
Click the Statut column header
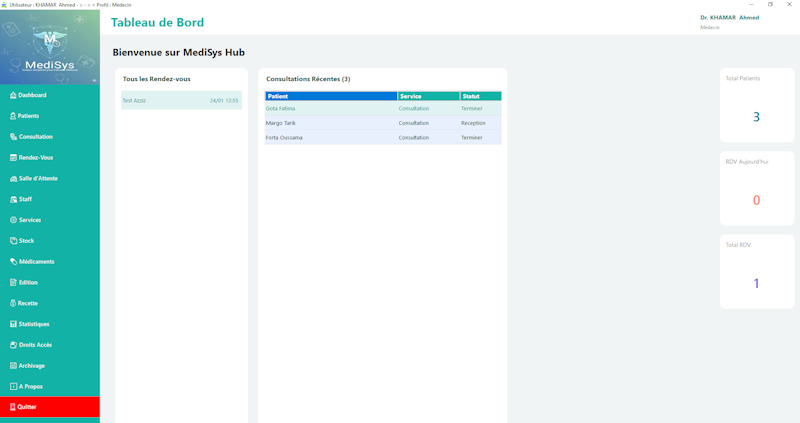[x=480, y=96]
